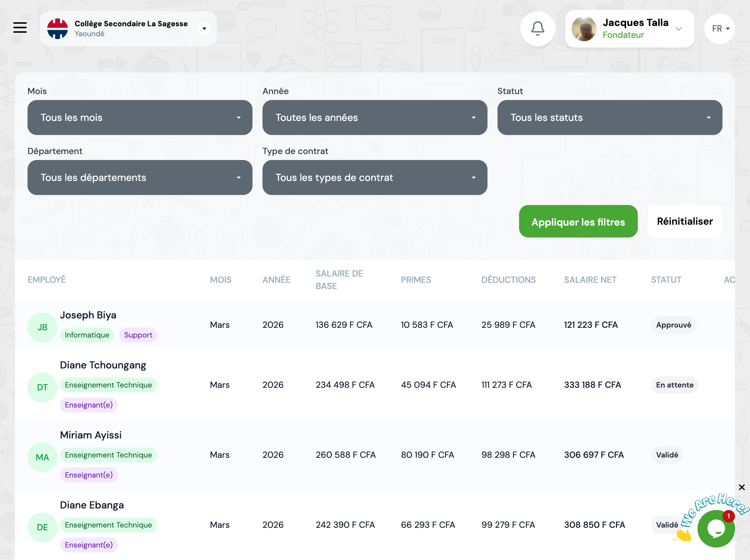
Task: Click the JB avatar for Joseph Biya
Action: tap(42, 327)
